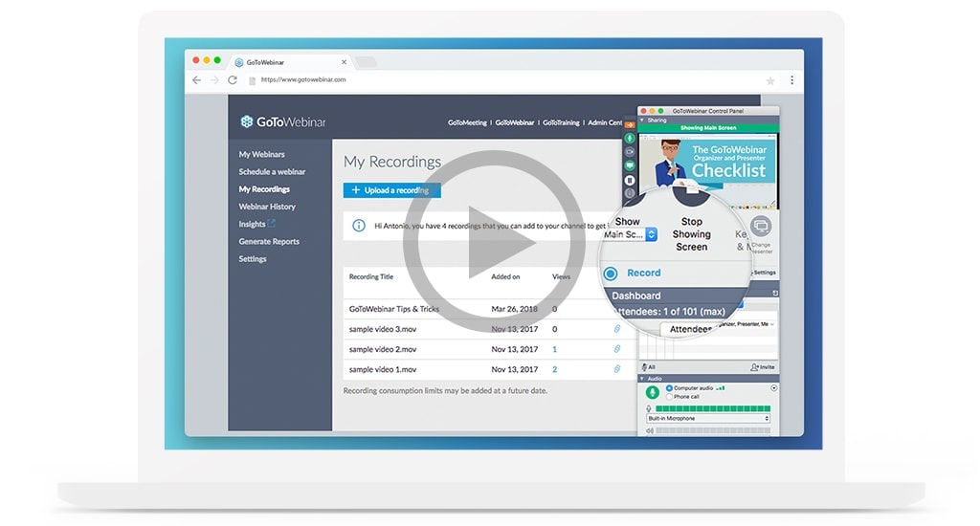Click the pause icon on grab tab

point(630,180)
